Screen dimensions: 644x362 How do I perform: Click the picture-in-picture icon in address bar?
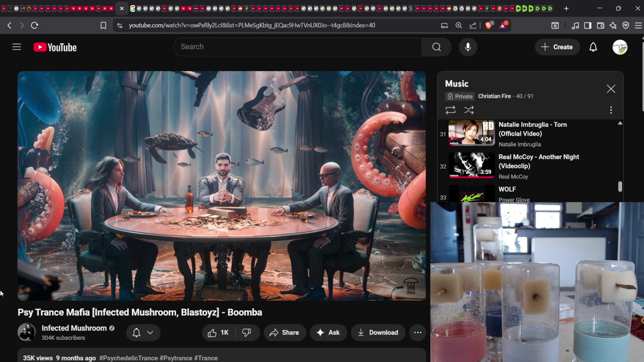444,25
